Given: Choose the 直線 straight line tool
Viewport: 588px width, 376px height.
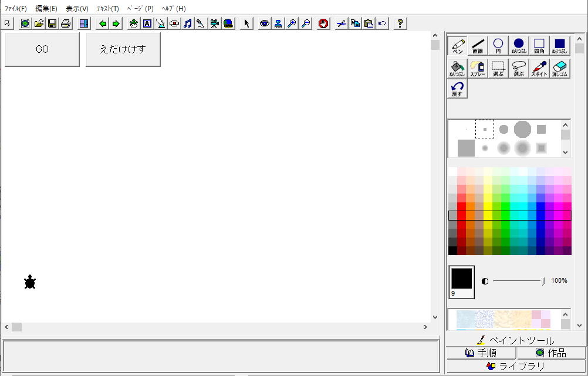Looking at the screenshot, I should [478, 46].
